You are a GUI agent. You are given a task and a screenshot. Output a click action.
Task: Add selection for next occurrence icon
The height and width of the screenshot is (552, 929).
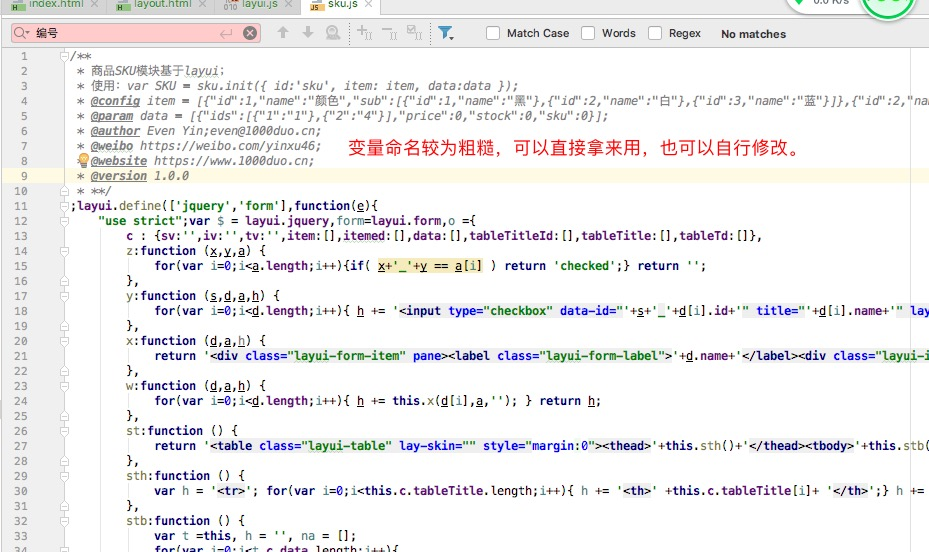tap(365, 33)
